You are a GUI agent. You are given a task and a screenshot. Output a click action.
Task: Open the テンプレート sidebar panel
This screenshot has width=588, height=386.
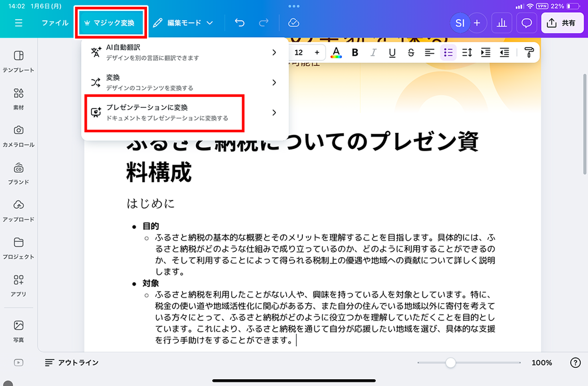19,61
